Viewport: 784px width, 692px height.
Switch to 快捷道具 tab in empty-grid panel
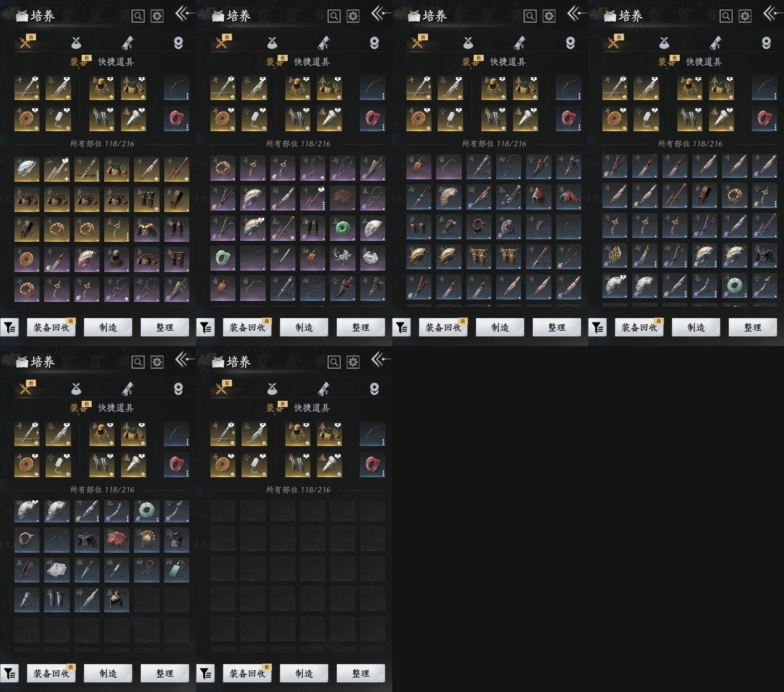312,408
